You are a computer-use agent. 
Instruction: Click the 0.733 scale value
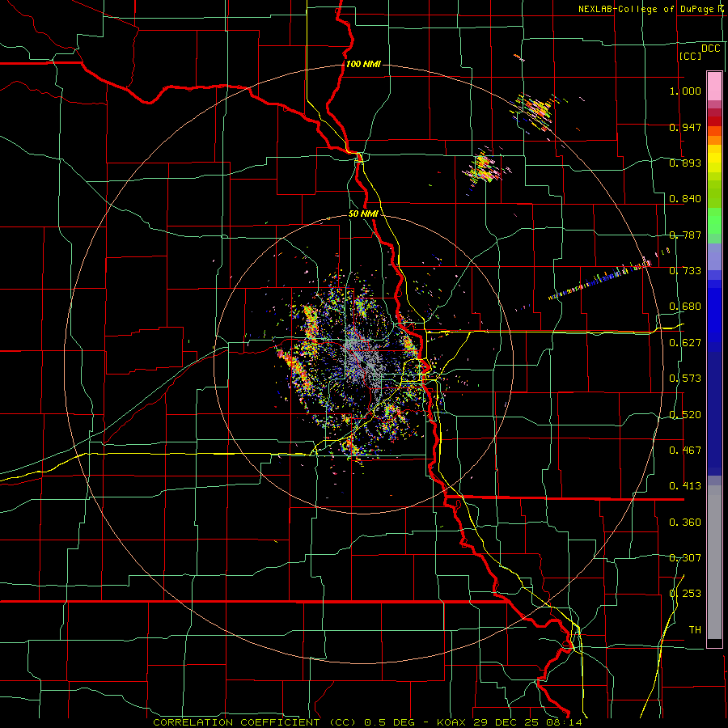pos(685,271)
